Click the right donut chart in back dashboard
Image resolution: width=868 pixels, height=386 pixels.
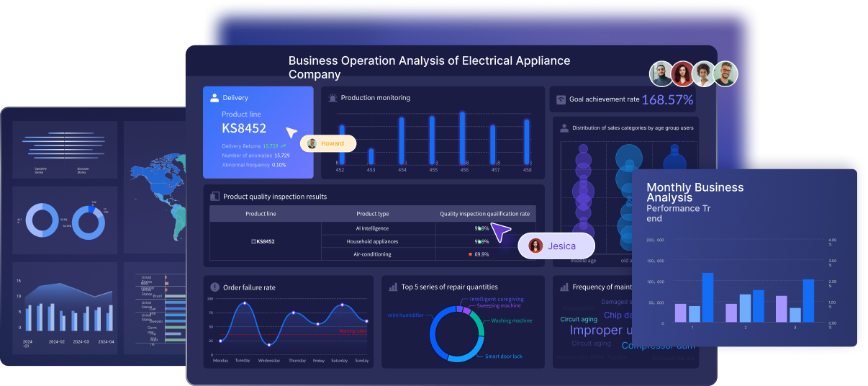[89, 223]
